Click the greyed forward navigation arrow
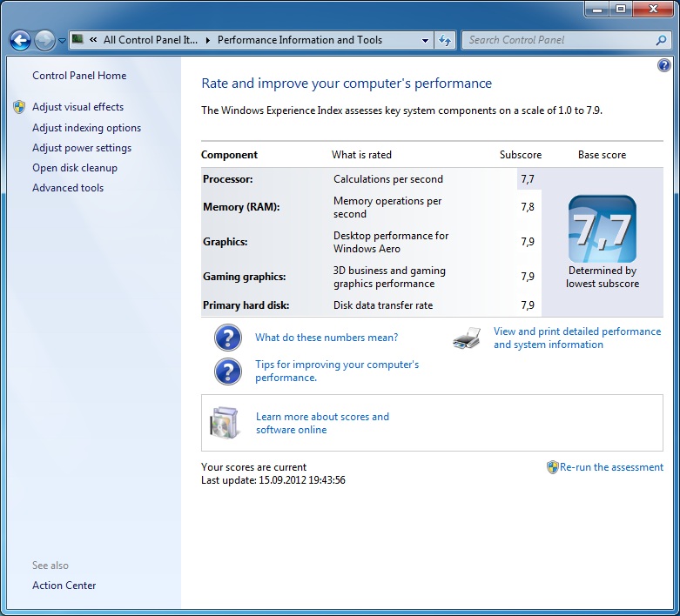This screenshot has width=680, height=616. (x=44, y=41)
